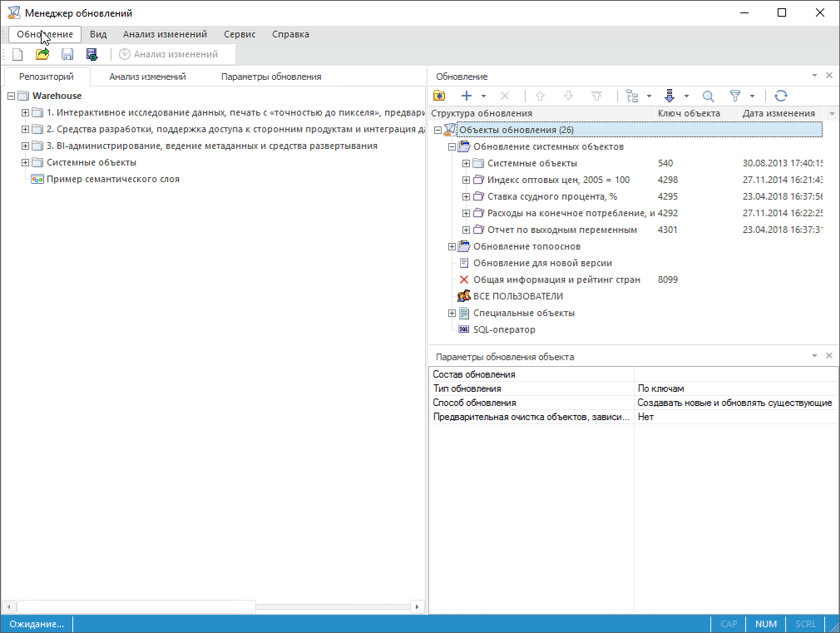Image resolution: width=840 pixels, height=633 pixels.
Task: Click the Ключ объекта column header
Action: coord(688,113)
